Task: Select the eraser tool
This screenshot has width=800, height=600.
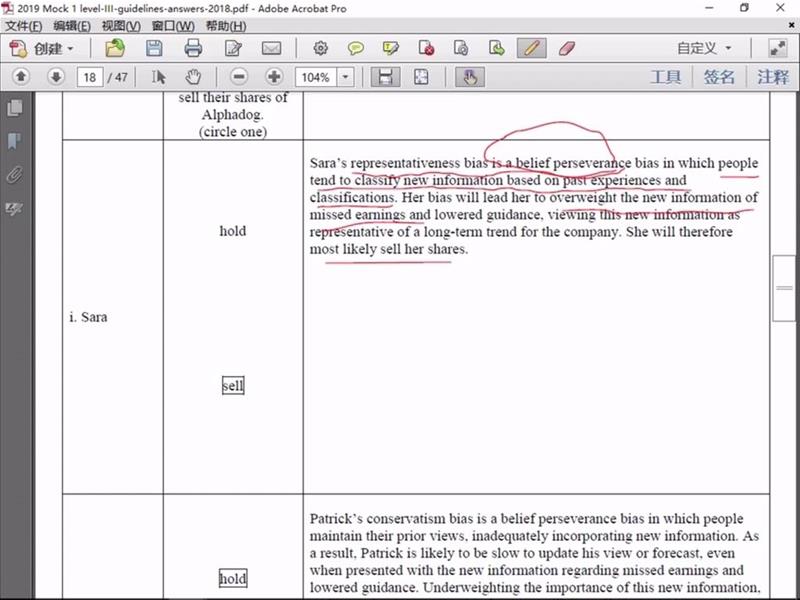Action: [x=565, y=48]
